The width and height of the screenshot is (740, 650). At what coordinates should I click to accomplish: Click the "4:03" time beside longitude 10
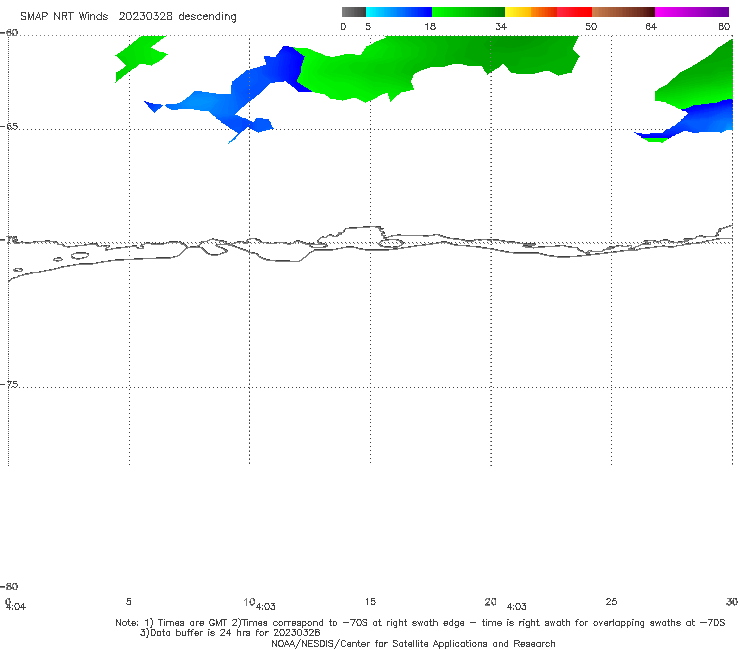[x=266, y=607]
